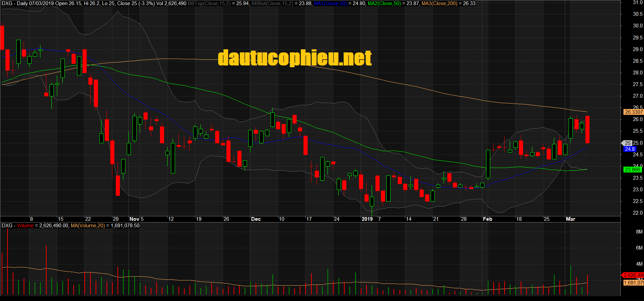Click the DXG Volume = 2,626,490.00 label
The width and height of the screenshot is (644, 301).
pyautogui.click(x=35, y=226)
